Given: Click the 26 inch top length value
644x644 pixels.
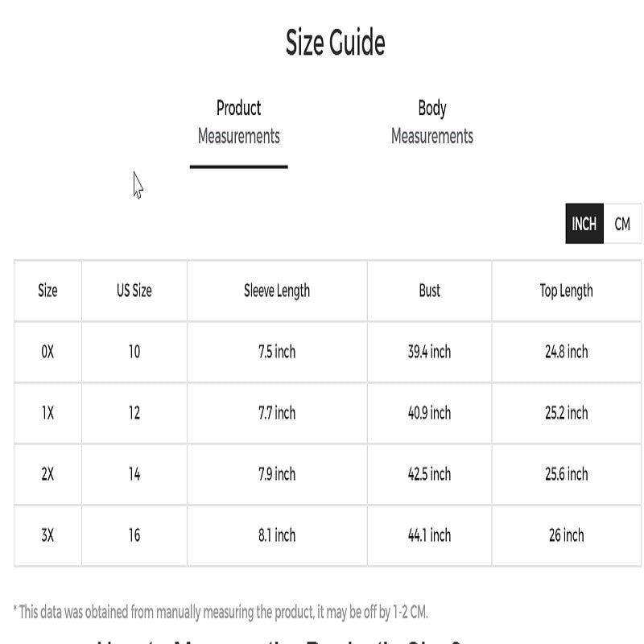Looking at the screenshot, I should tap(566, 535).
